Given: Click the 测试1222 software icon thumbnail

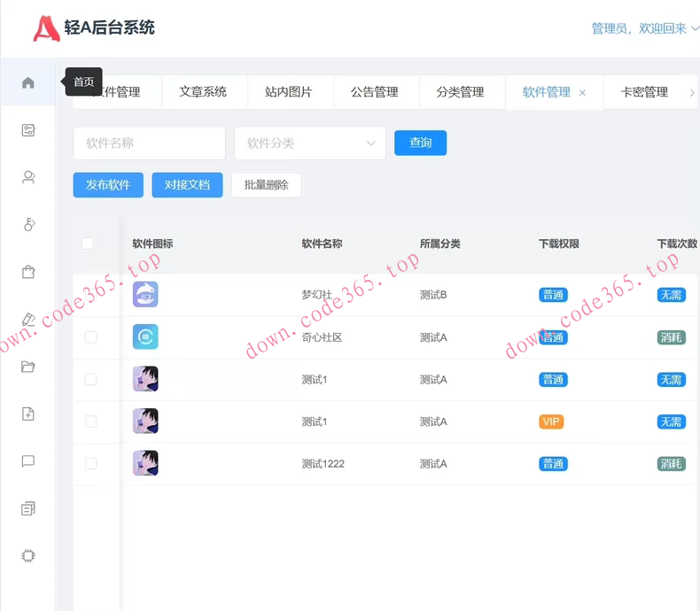Looking at the screenshot, I should [145, 463].
